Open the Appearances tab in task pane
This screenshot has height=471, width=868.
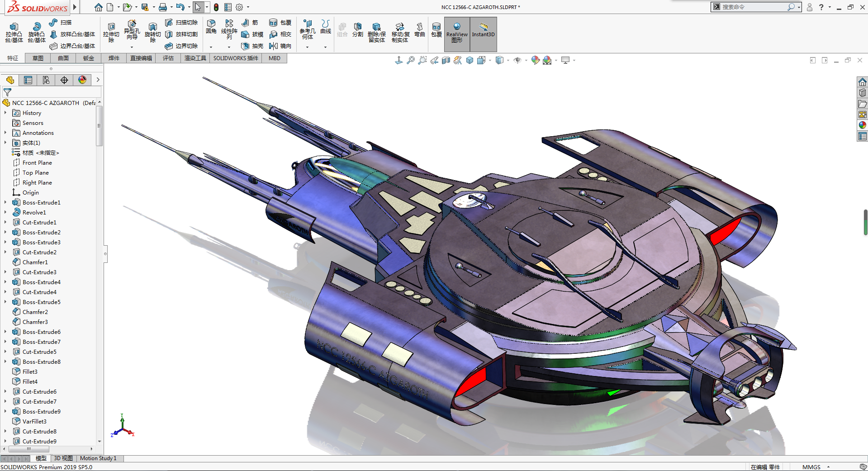[x=862, y=125]
